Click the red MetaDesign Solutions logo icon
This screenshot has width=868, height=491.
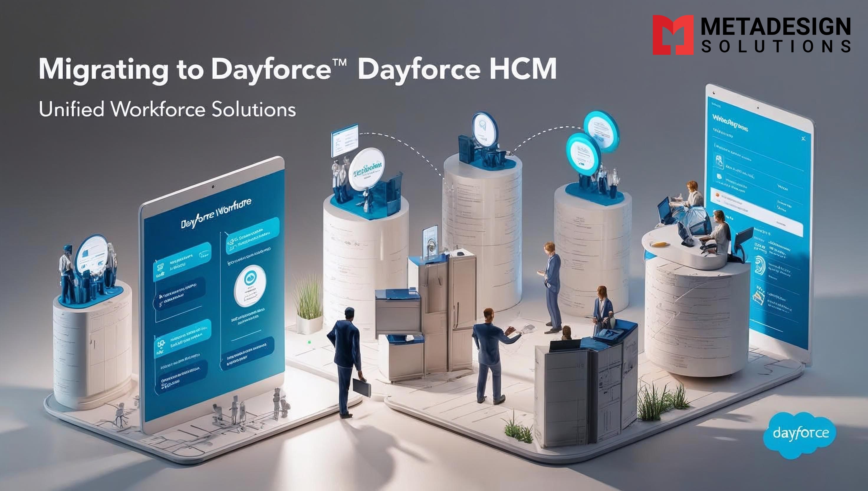coord(672,35)
